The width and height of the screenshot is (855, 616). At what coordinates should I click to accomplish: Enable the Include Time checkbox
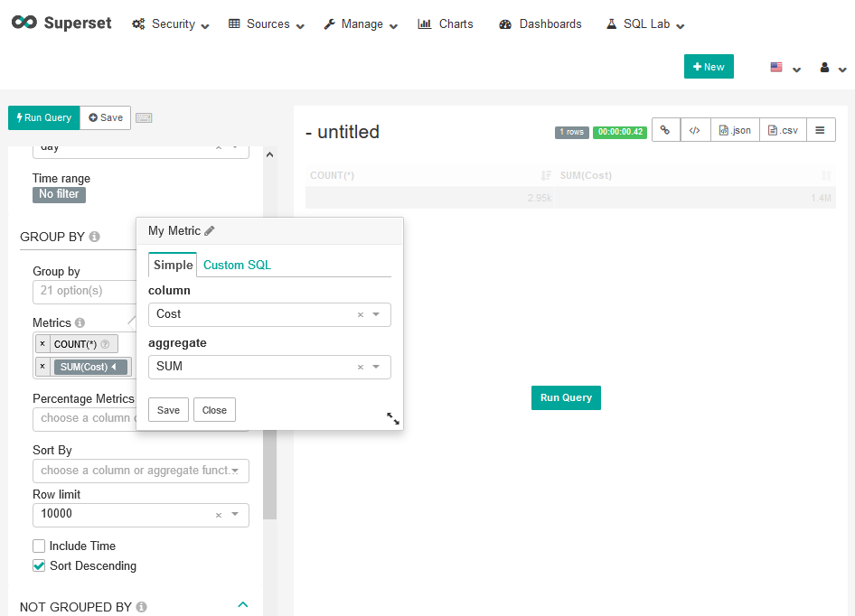click(39, 546)
